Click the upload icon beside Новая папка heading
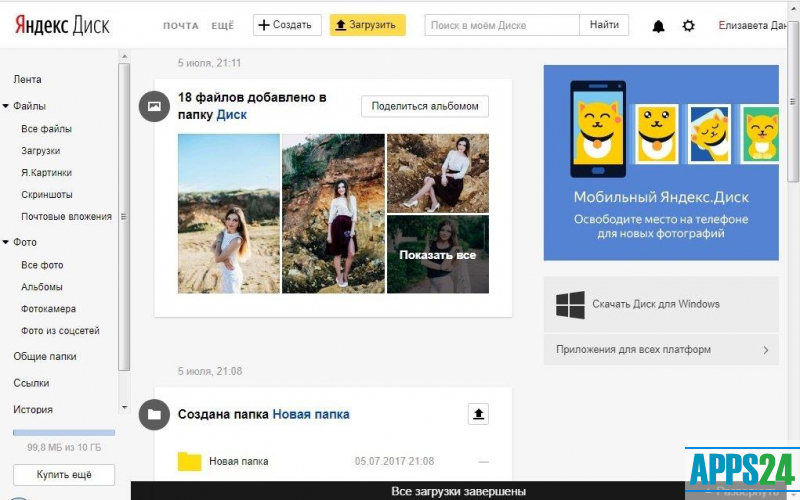Viewport: 800px width, 500px height. (478, 414)
